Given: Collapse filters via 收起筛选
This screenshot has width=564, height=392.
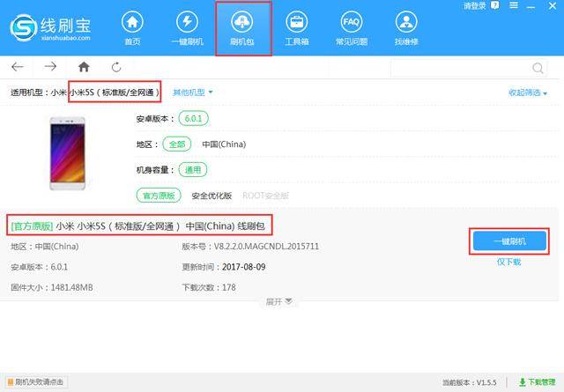Looking at the screenshot, I should [x=528, y=92].
